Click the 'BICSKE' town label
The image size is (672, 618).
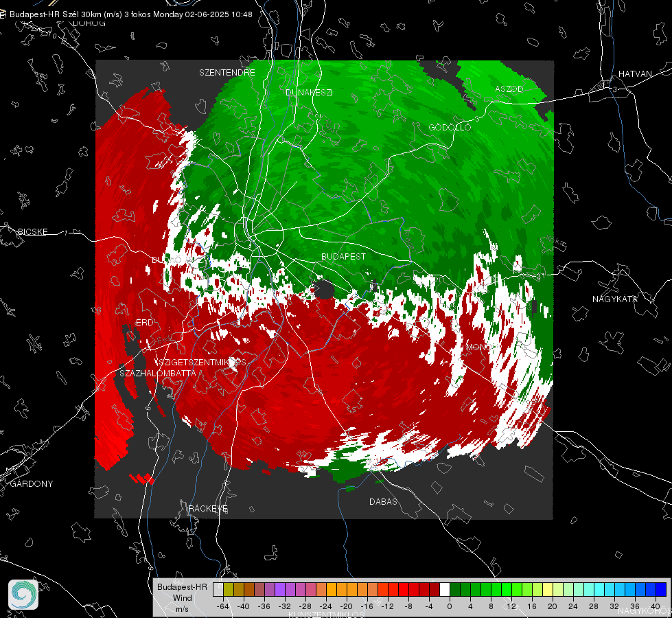(33, 231)
